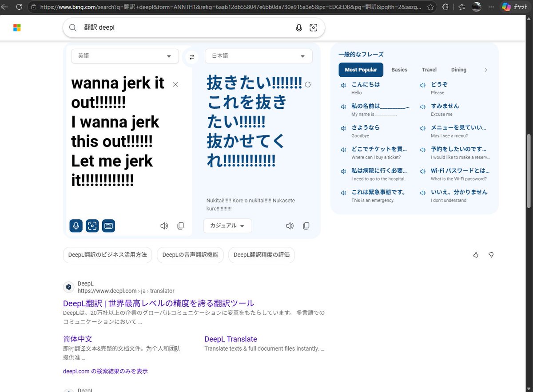533x392 pixels.
Task: Open the browser settings ellipsis menu
Action: (x=491, y=7)
